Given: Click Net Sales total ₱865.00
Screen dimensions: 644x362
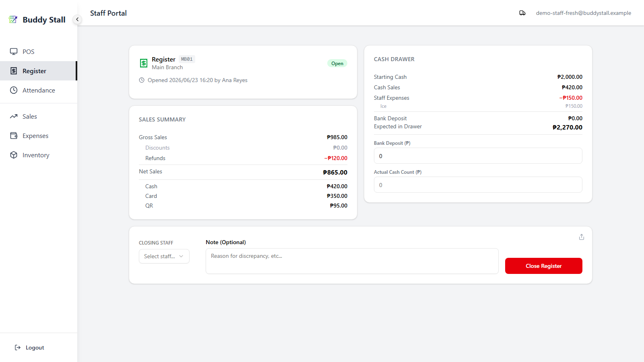Looking at the screenshot, I should 335,172.
